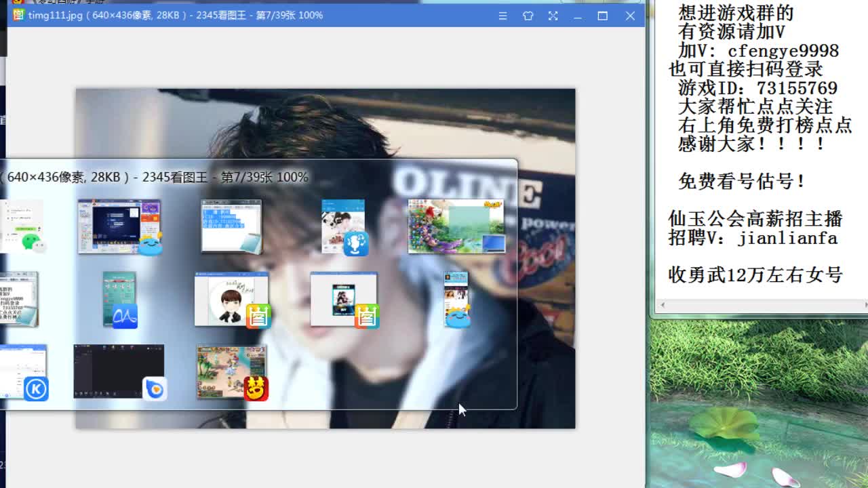Click the text '加V: cfengye9998'
The width and height of the screenshot is (868, 488).
pyautogui.click(x=758, y=51)
